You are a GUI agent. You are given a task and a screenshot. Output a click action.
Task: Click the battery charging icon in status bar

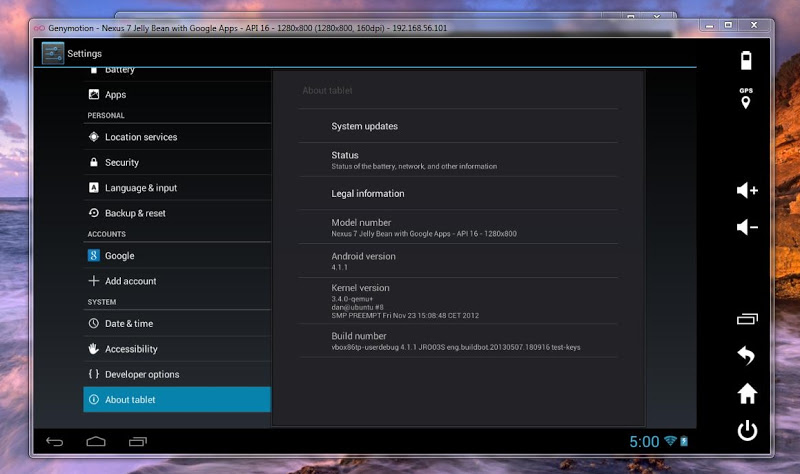(x=684, y=441)
